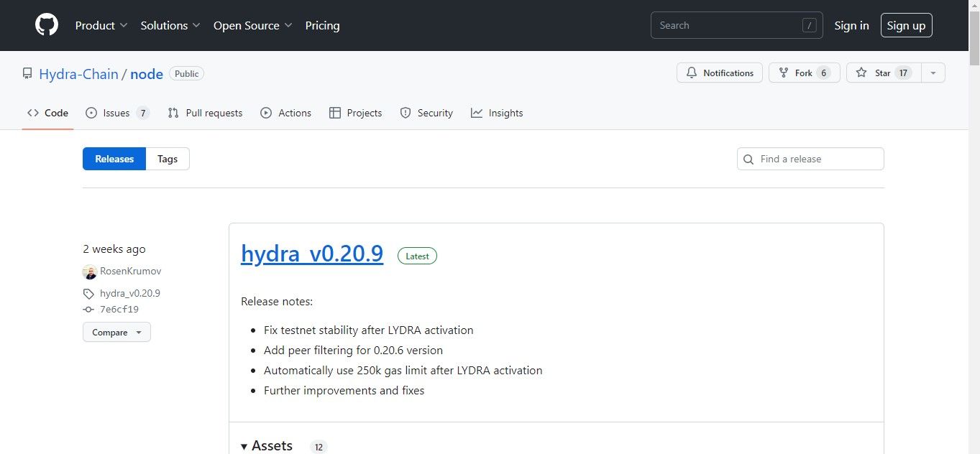Visit RosenKrumov's profile
Image resolution: width=980 pixels, height=454 pixels.
[130, 271]
